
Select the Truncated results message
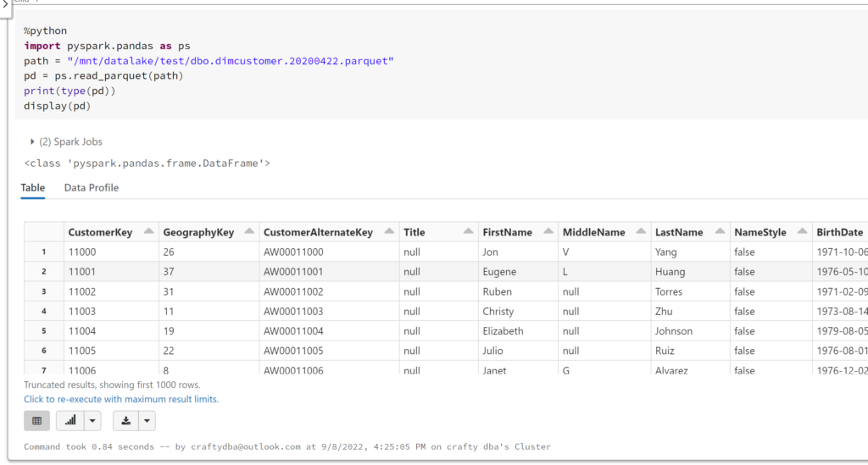pos(112,385)
